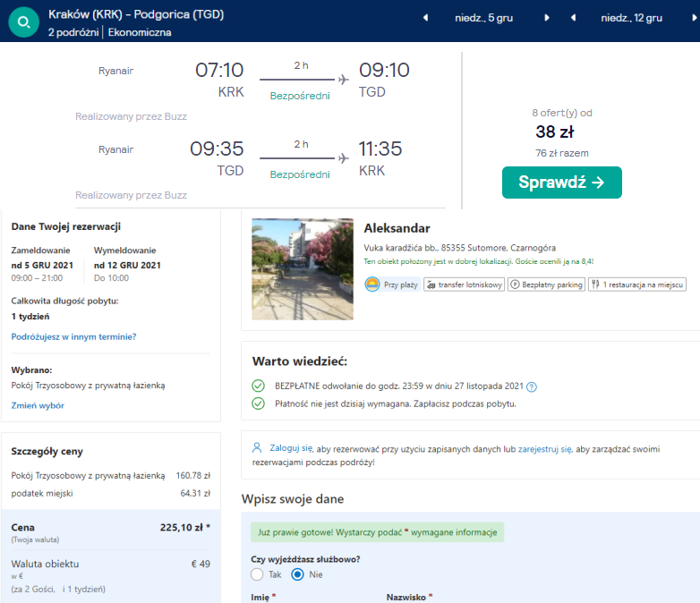Viewport: 700px width, 603px height.
Task: Click Już prawie gotowe green notice banner
Action: (x=377, y=532)
